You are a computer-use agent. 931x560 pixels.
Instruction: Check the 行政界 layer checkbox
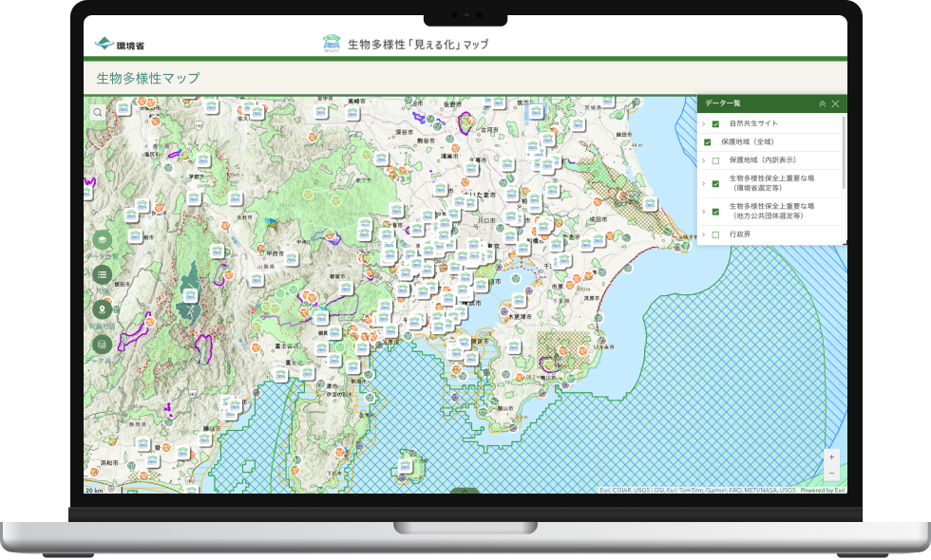pos(715,234)
